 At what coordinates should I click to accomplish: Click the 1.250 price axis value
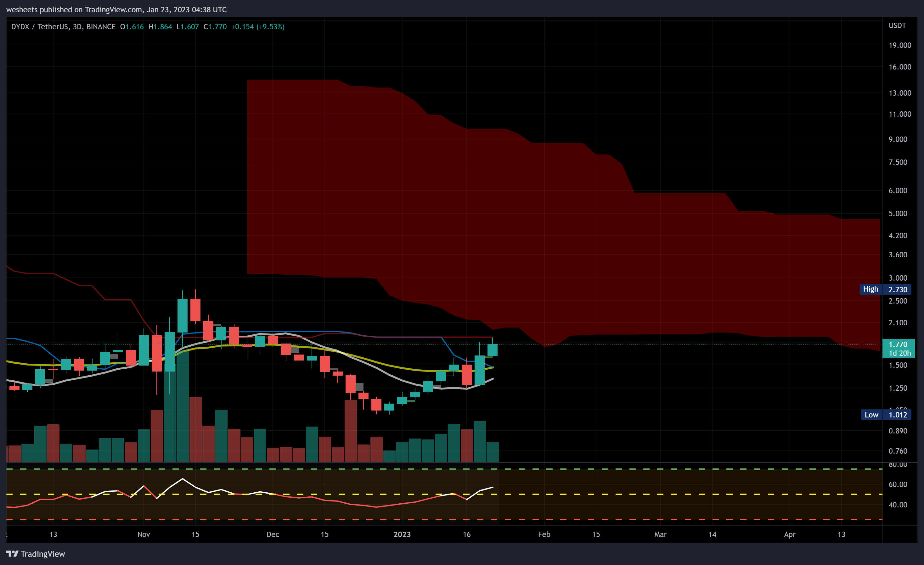pyautogui.click(x=898, y=388)
